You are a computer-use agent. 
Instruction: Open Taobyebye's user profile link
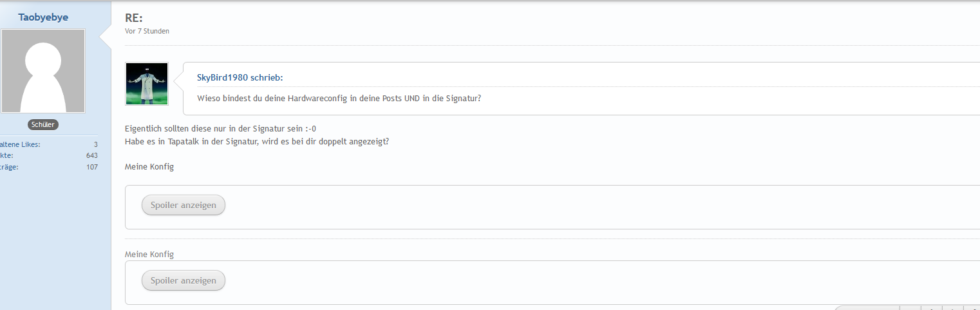[x=43, y=17]
